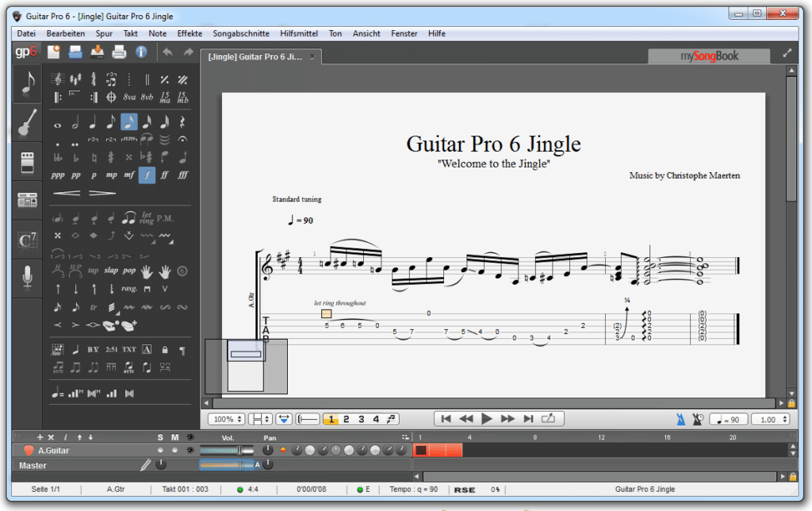The image size is (812, 511).
Task: Apply pop technique
Action: 129,271
